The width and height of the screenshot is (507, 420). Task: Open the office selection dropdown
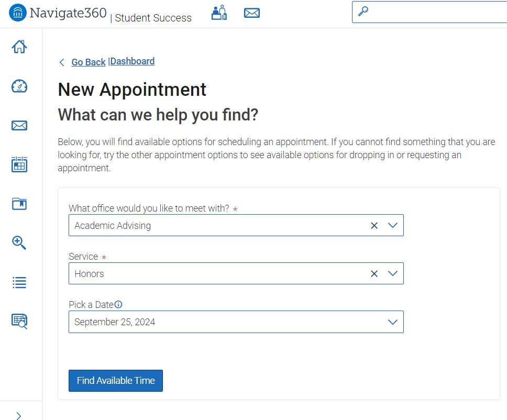click(393, 225)
